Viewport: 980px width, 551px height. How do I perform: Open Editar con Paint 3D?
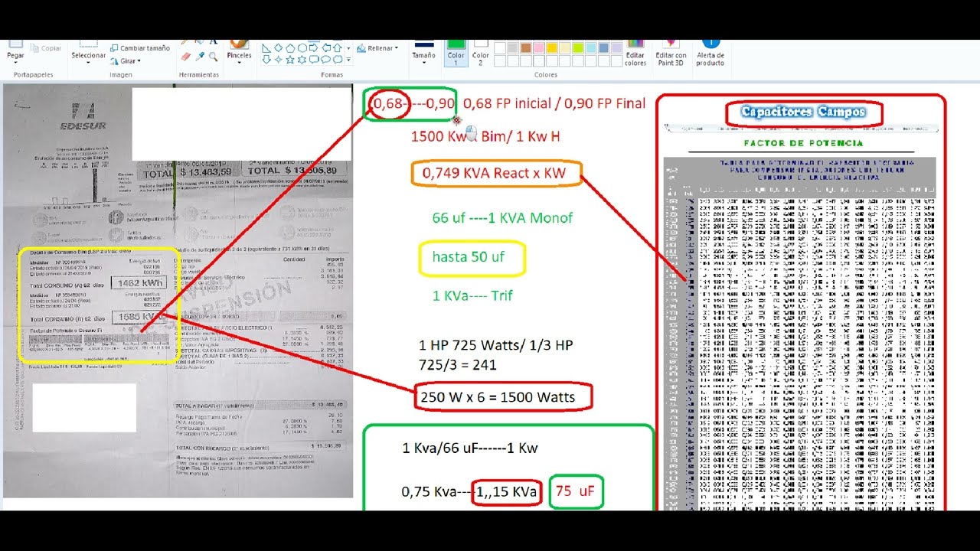[x=671, y=52]
